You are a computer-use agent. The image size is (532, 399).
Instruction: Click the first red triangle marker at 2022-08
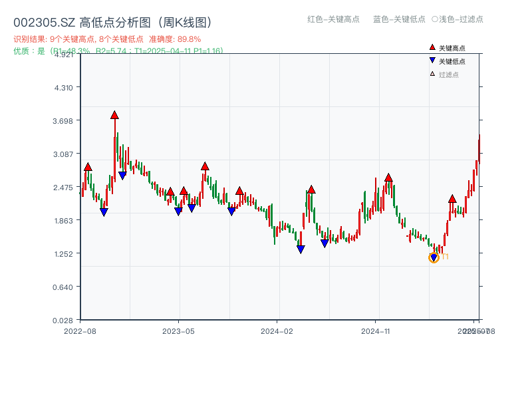coord(88,167)
